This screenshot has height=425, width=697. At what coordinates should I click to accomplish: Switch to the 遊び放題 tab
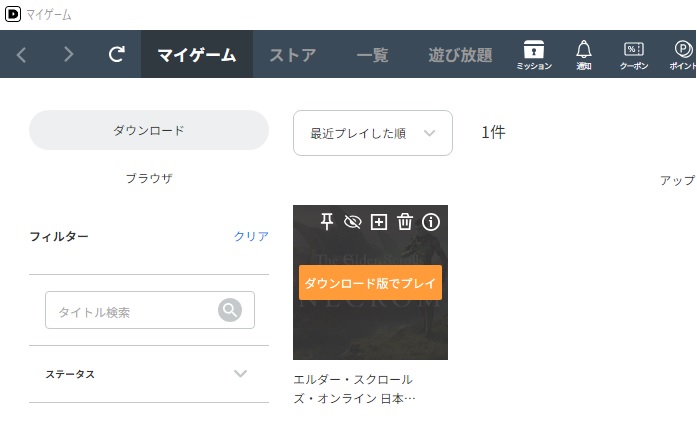[x=460, y=55]
